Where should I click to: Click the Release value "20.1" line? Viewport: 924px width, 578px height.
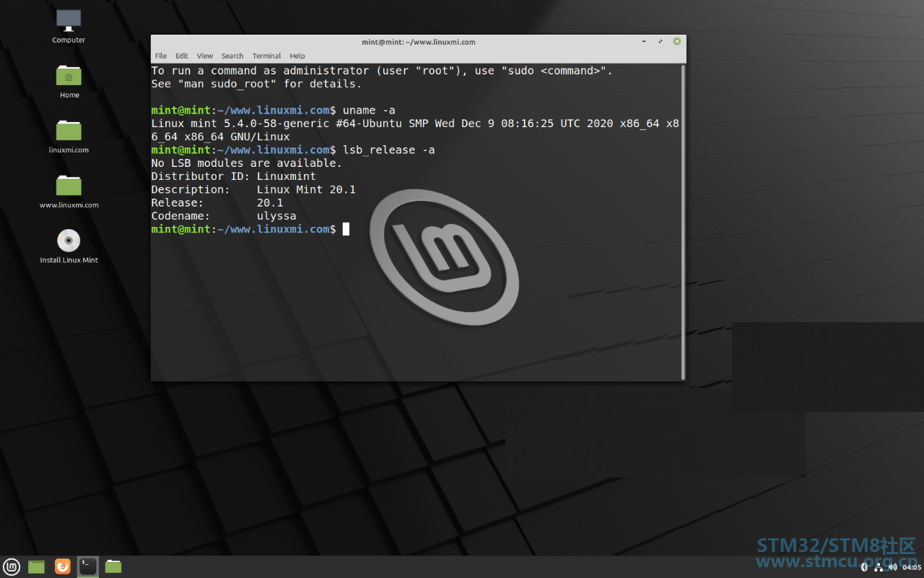tap(270, 203)
